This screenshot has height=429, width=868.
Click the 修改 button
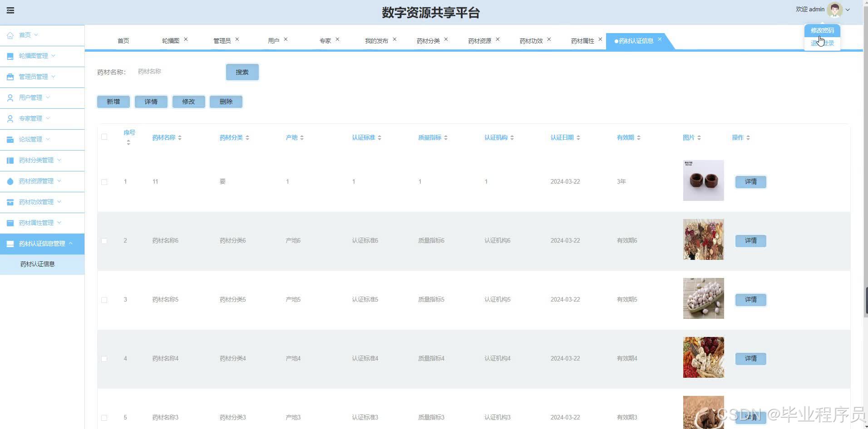click(x=188, y=102)
